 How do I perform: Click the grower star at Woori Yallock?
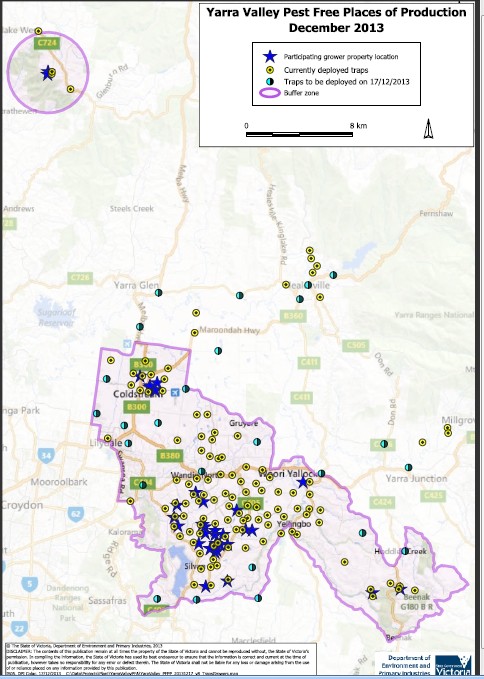[x=303, y=482]
